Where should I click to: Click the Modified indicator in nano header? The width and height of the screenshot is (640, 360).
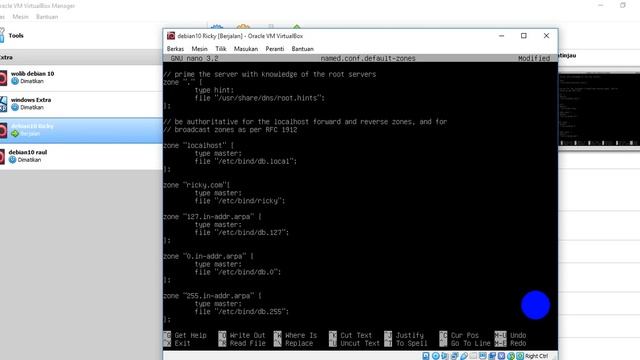coord(534,58)
